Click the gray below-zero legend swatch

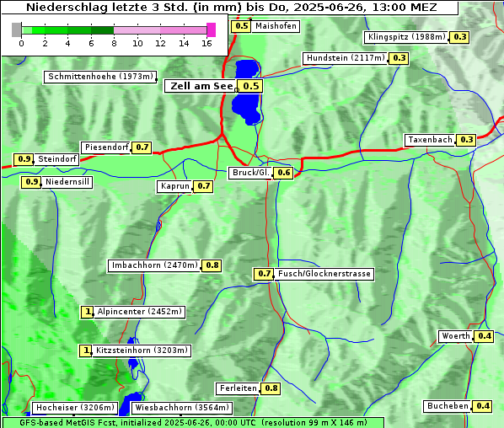coord(16,29)
